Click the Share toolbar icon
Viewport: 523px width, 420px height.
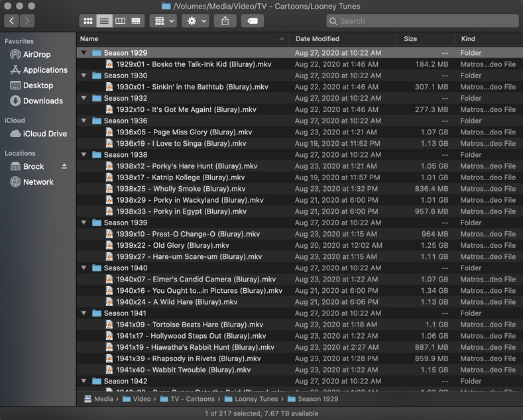[x=225, y=21]
